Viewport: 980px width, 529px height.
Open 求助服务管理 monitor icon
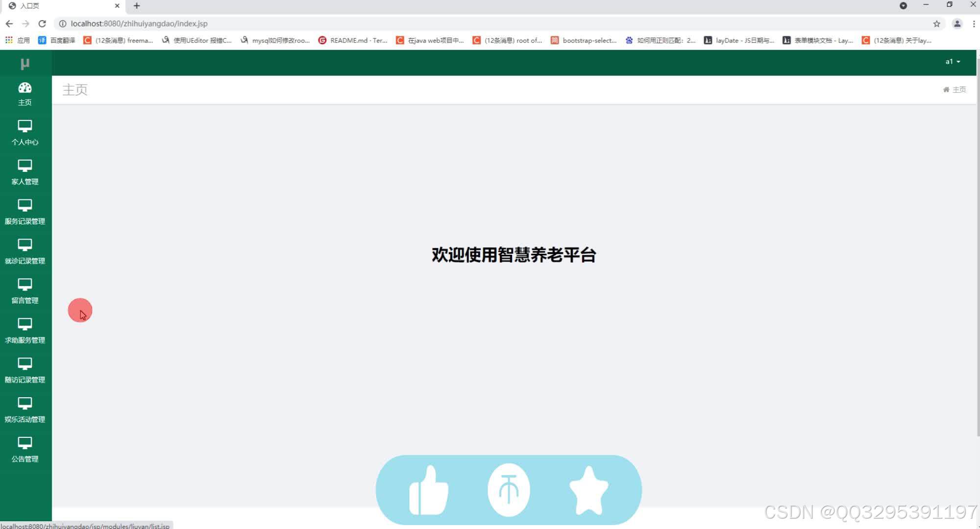click(25, 324)
